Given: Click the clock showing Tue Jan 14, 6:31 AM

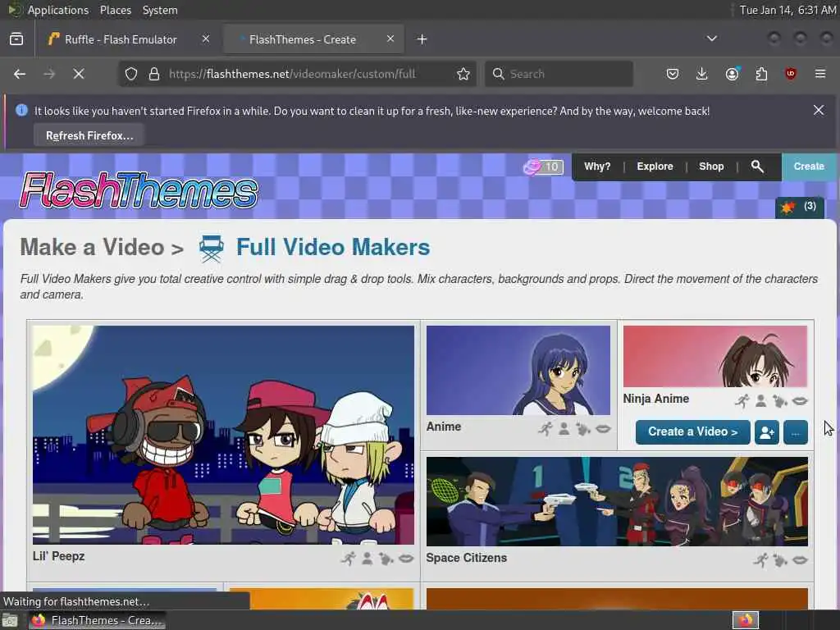Looking at the screenshot, I should click(787, 10).
